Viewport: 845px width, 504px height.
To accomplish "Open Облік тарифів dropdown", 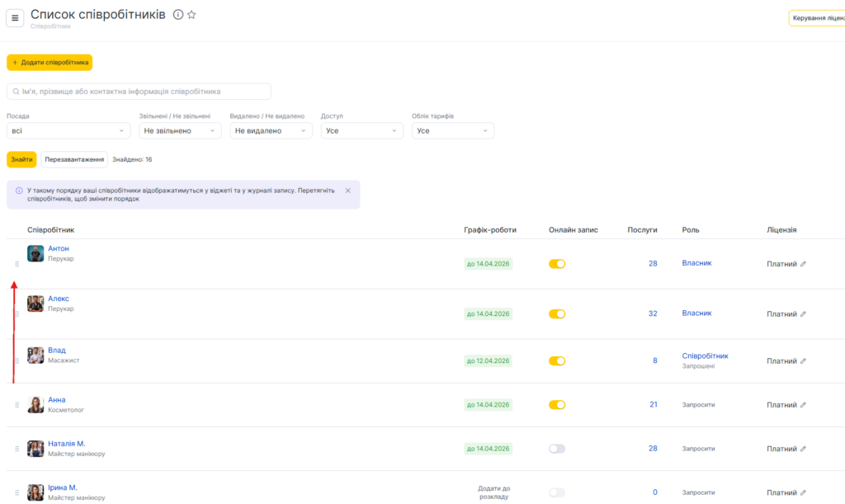I will (x=452, y=131).
